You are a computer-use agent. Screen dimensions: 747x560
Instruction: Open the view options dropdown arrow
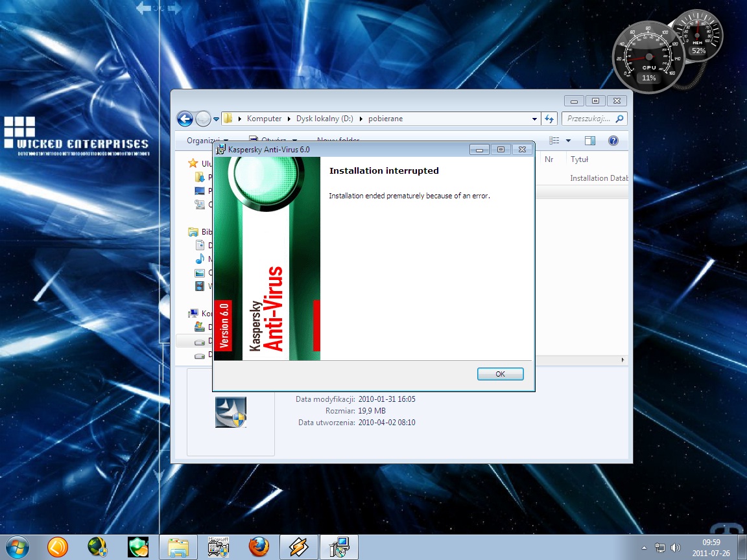[x=568, y=141]
